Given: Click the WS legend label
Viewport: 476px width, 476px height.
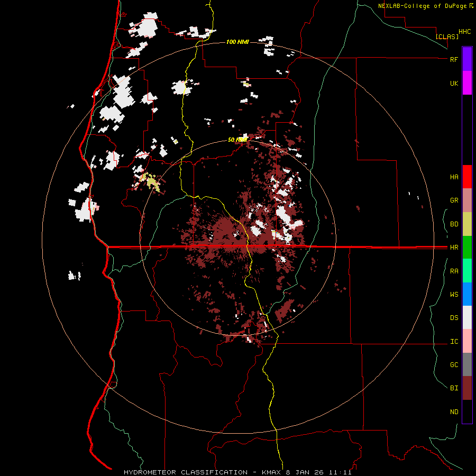Looking at the screenshot, I should point(454,295).
